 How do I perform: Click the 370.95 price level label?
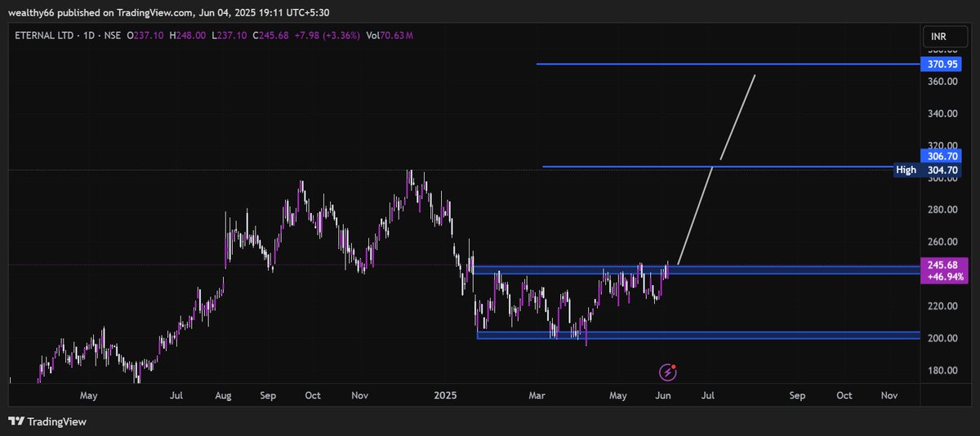(x=942, y=64)
